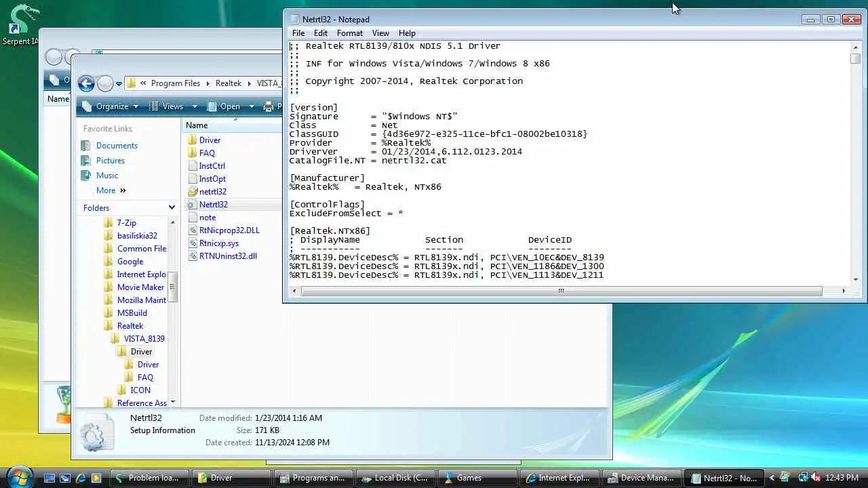868x488 pixels.
Task: Open Music favorite link
Action: 106,176
